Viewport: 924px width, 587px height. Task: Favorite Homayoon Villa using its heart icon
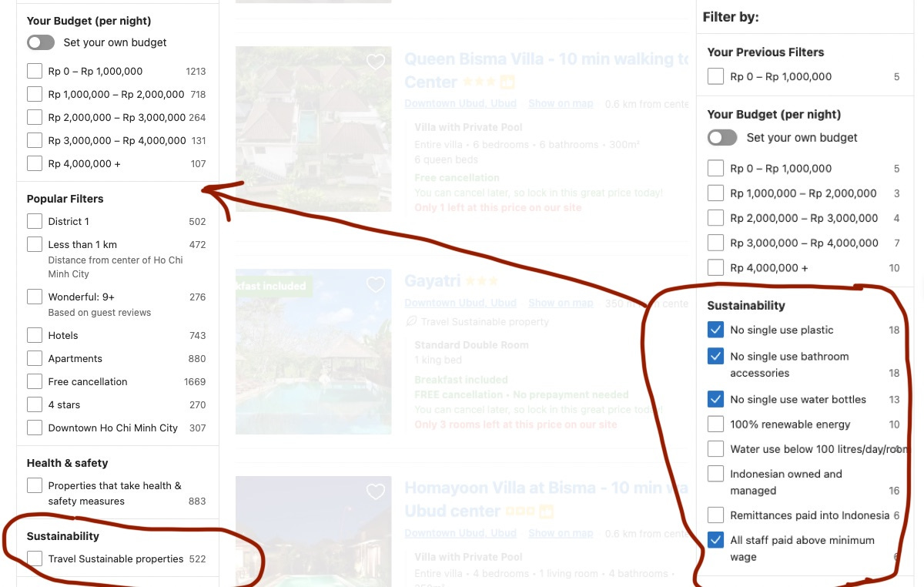coord(376,491)
